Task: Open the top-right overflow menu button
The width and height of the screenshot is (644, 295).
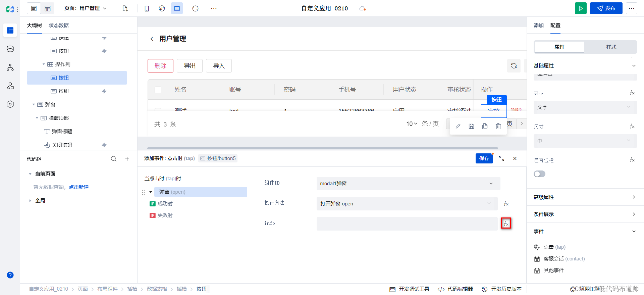Action: tap(631, 8)
